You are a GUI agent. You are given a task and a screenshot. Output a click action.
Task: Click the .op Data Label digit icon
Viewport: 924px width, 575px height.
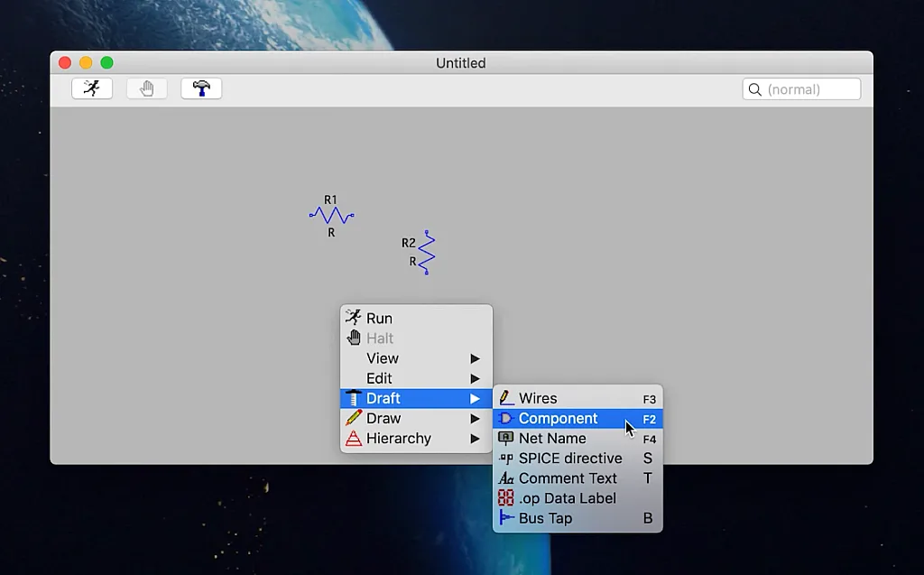[506, 498]
